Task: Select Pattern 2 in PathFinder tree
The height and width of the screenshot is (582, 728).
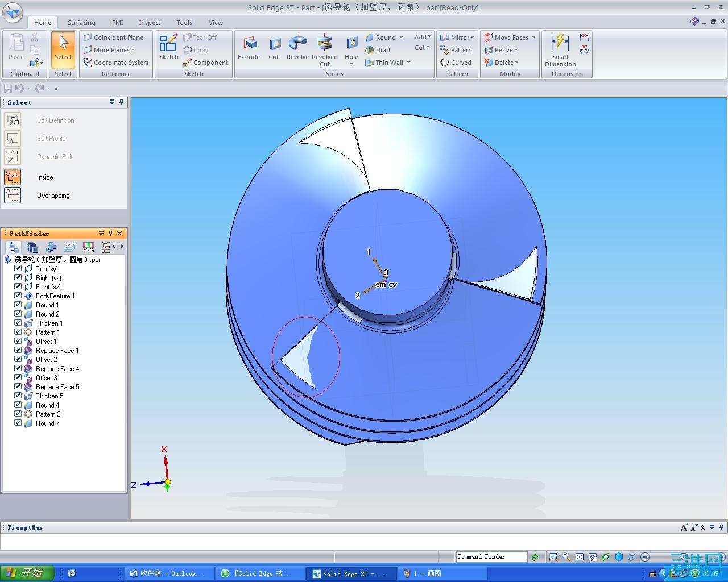Action: (48, 414)
